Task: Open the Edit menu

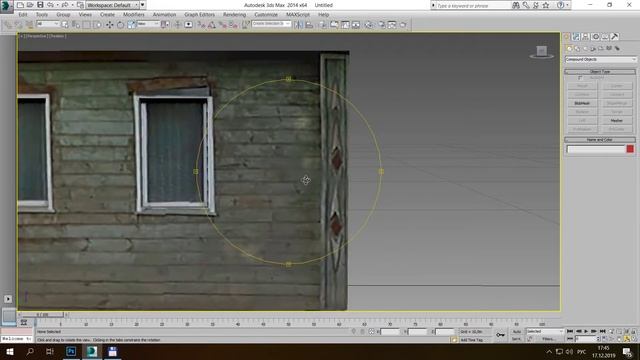Action: 23,15
